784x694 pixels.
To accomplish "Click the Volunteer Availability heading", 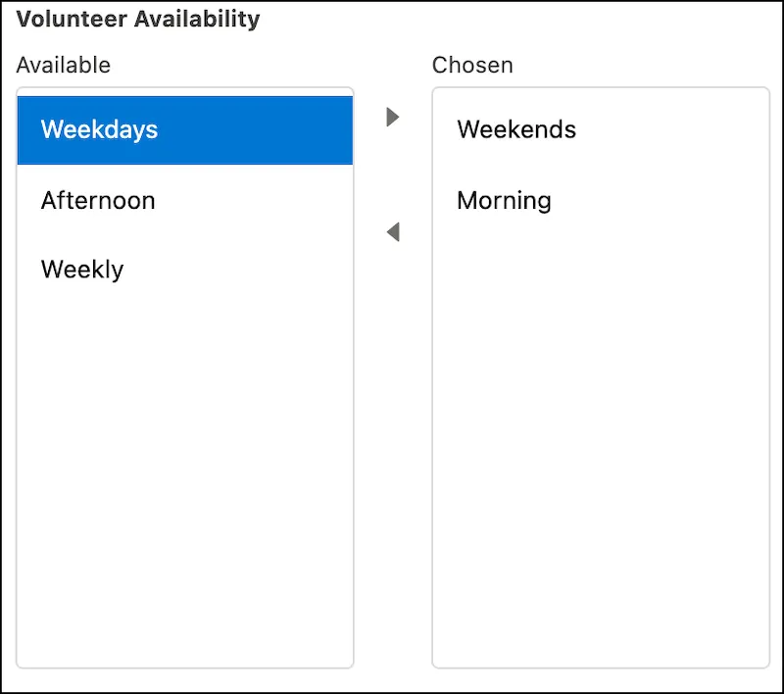I will (x=138, y=19).
